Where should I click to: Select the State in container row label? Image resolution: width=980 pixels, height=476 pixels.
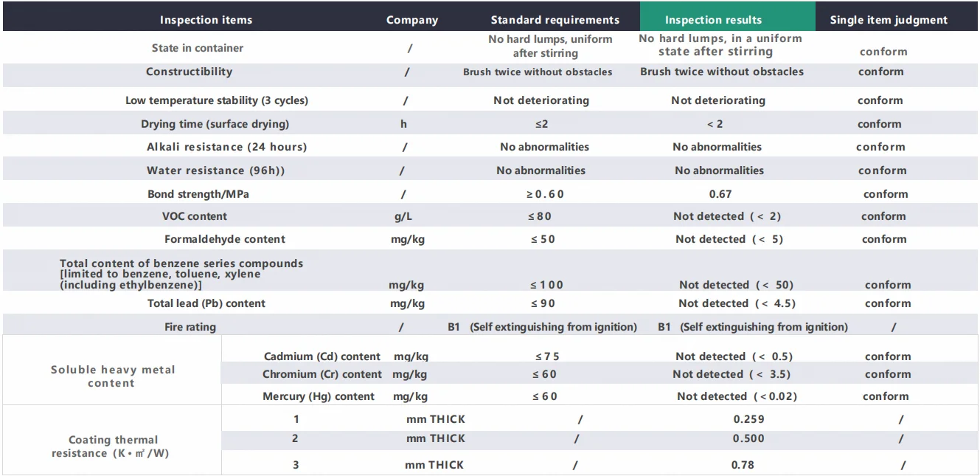[198, 48]
